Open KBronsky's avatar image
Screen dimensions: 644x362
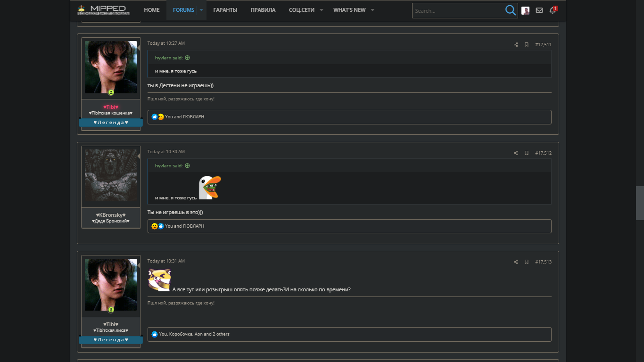pos(111,176)
